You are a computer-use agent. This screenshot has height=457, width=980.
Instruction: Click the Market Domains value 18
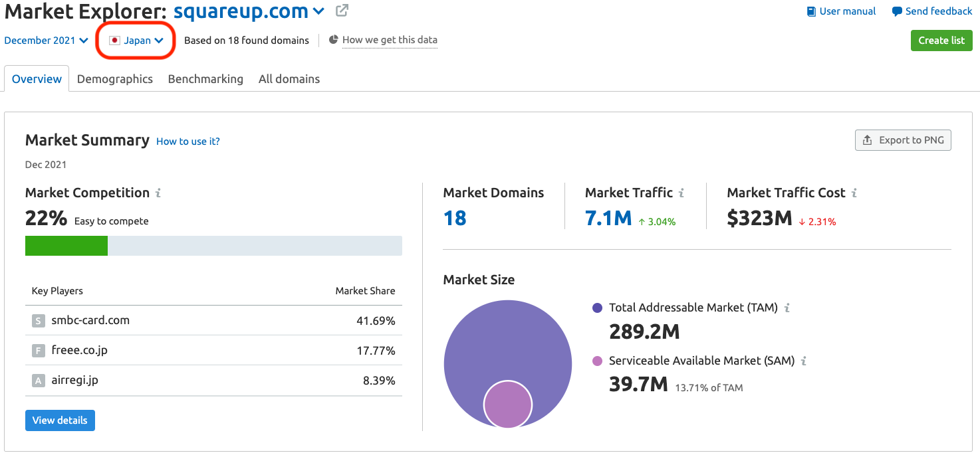[x=455, y=218]
